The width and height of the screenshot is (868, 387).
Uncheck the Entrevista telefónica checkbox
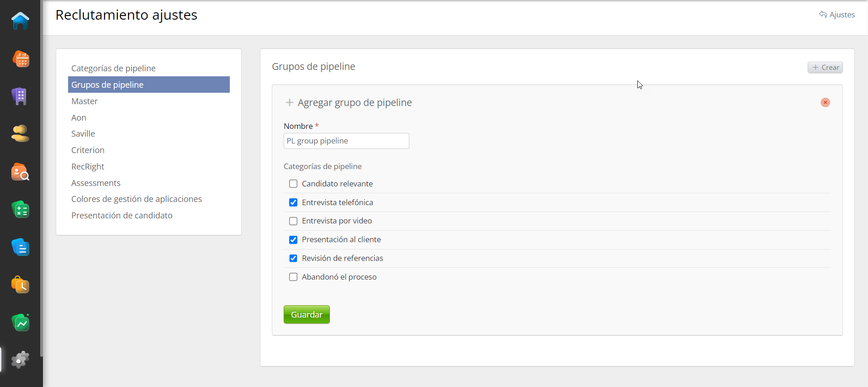coord(293,202)
